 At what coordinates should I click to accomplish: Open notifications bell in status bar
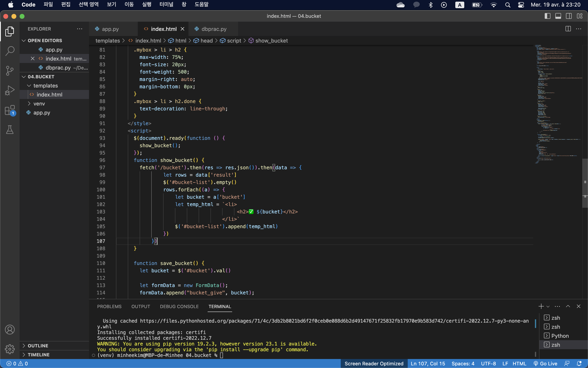(x=579, y=364)
